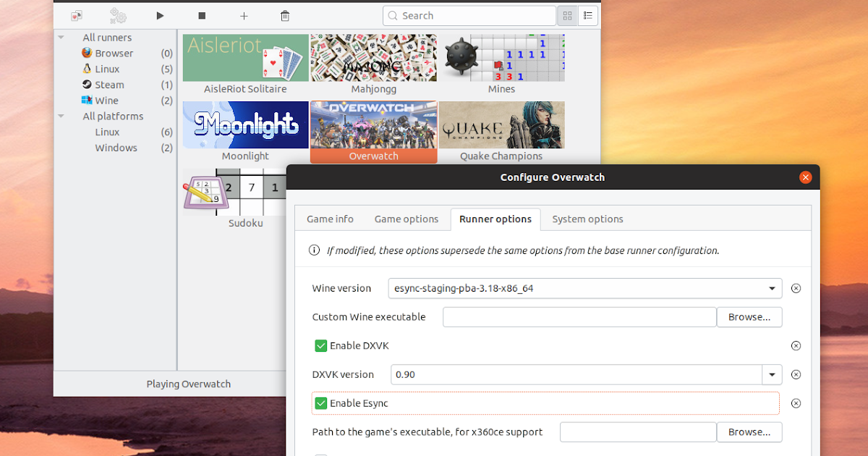868x456 pixels.
Task: Select the Sudoku game banner
Action: (x=235, y=193)
